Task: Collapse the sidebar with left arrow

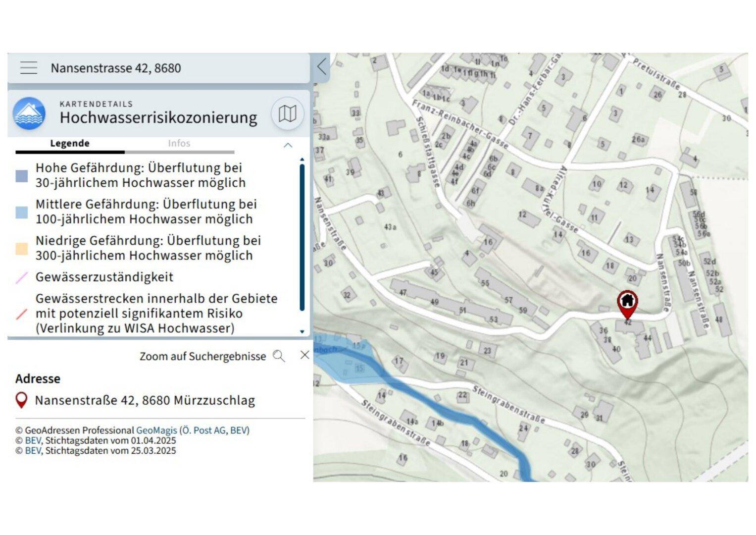Action: [322, 66]
